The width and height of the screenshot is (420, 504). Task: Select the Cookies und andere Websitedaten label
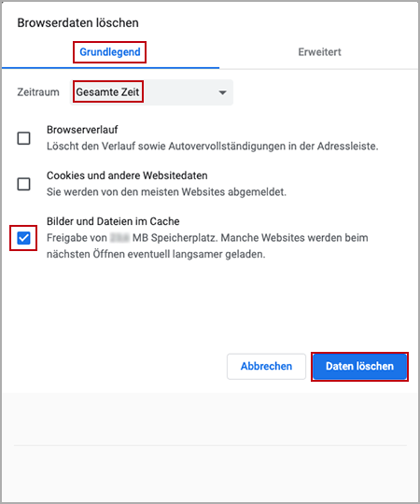tap(127, 175)
